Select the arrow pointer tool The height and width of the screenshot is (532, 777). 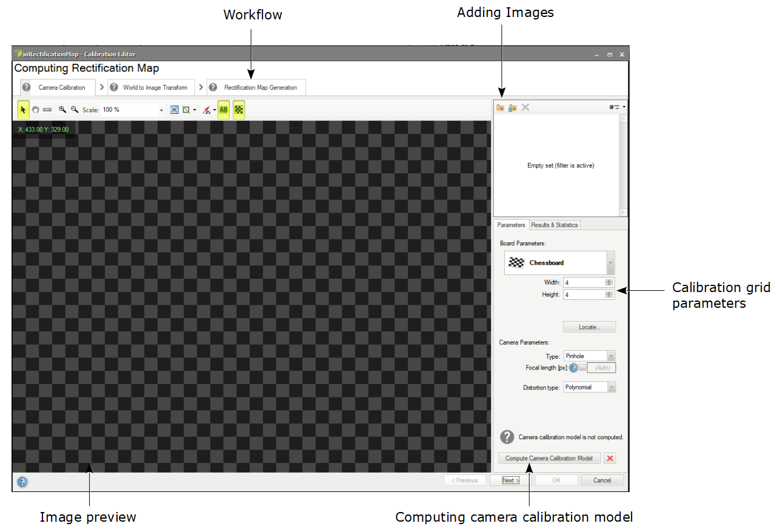point(23,110)
